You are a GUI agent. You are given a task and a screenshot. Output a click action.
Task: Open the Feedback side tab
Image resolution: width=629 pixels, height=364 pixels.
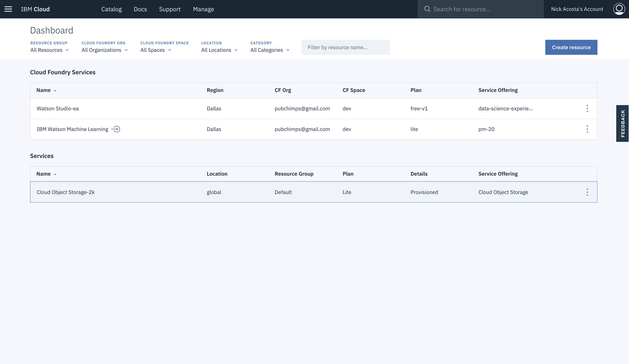coord(622,123)
